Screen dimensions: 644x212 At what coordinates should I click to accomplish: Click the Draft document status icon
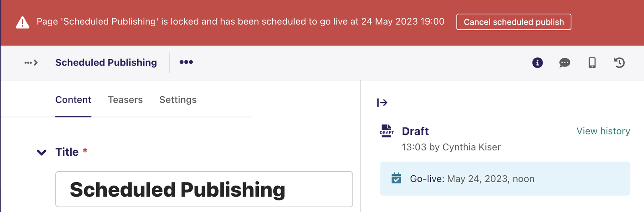386,131
